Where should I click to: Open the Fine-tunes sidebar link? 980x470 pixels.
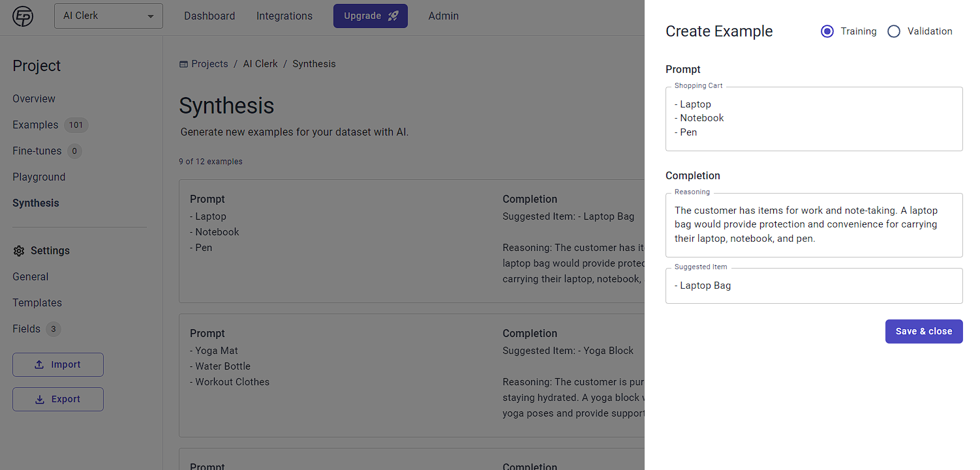pyautogui.click(x=37, y=151)
